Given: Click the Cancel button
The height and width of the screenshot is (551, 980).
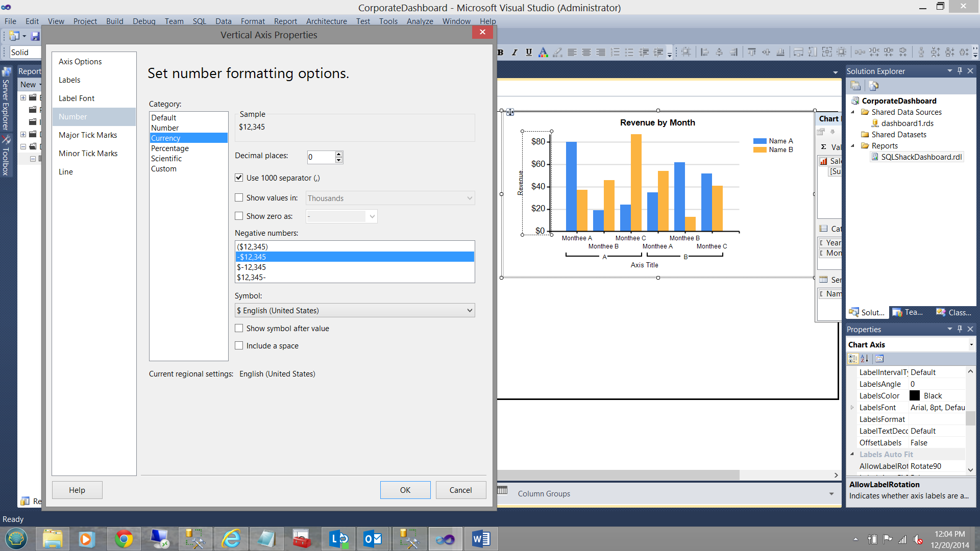Looking at the screenshot, I should (460, 490).
